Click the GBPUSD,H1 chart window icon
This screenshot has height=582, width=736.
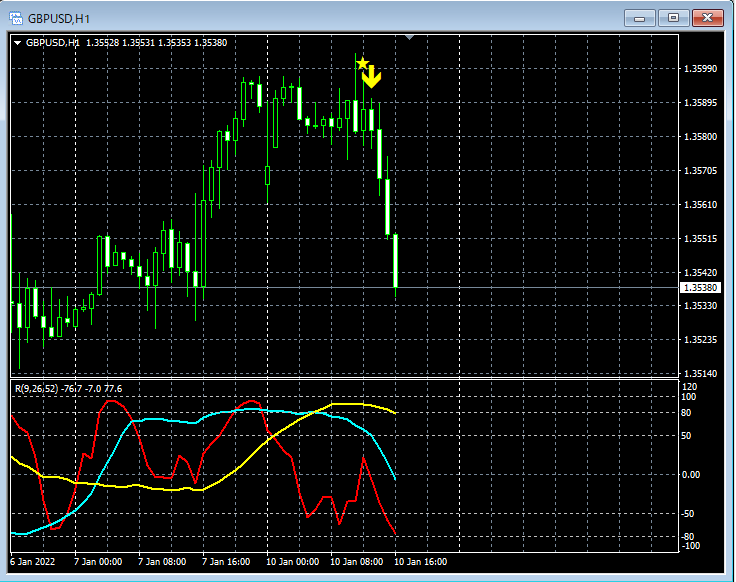pyautogui.click(x=15, y=18)
